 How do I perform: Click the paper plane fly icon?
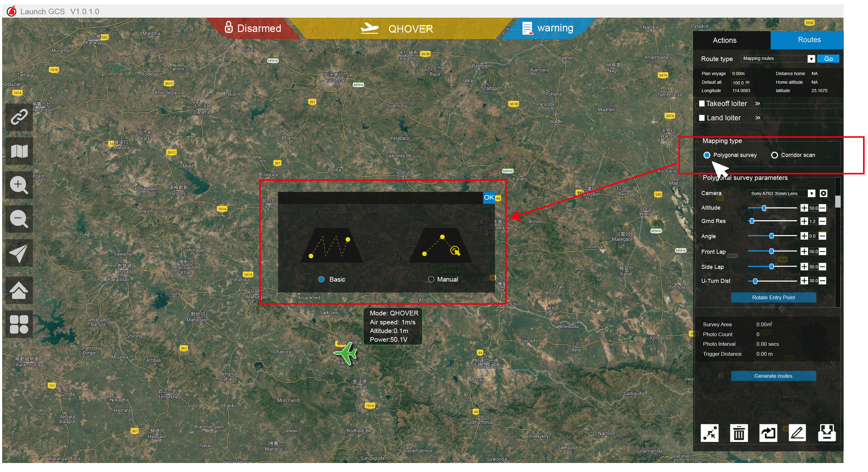tap(19, 253)
